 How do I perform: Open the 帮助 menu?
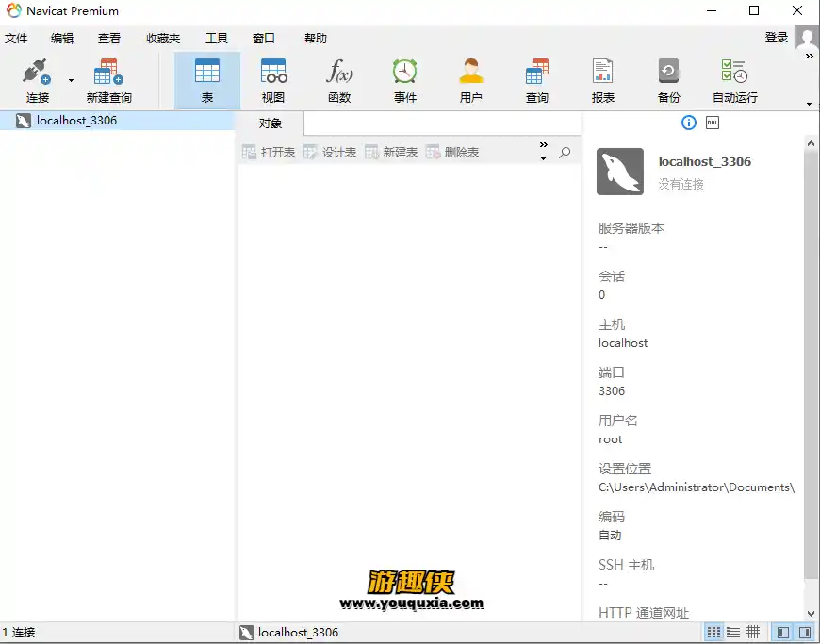[x=316, y=39]
